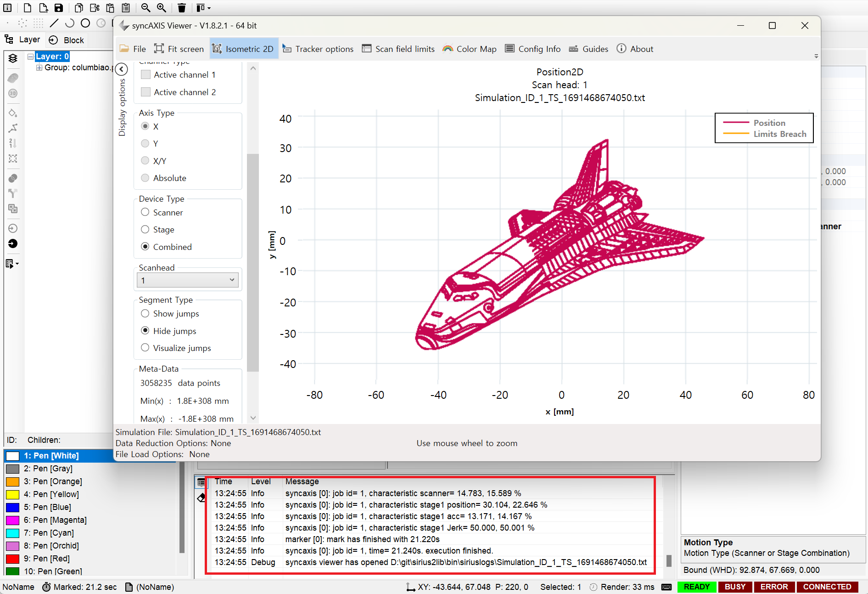This screenshot has height=594, width=868.
Task: Click the path nodes icon in sidebar
Action: point(13,128)
